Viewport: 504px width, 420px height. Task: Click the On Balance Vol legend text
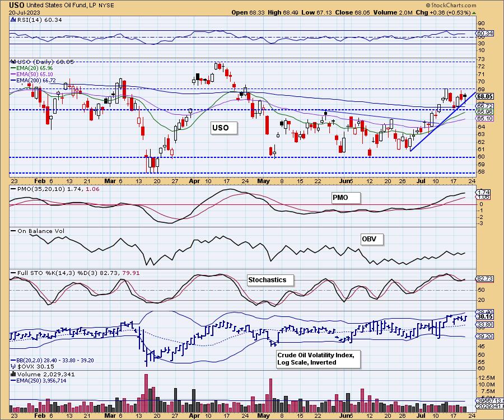[38, 231]
